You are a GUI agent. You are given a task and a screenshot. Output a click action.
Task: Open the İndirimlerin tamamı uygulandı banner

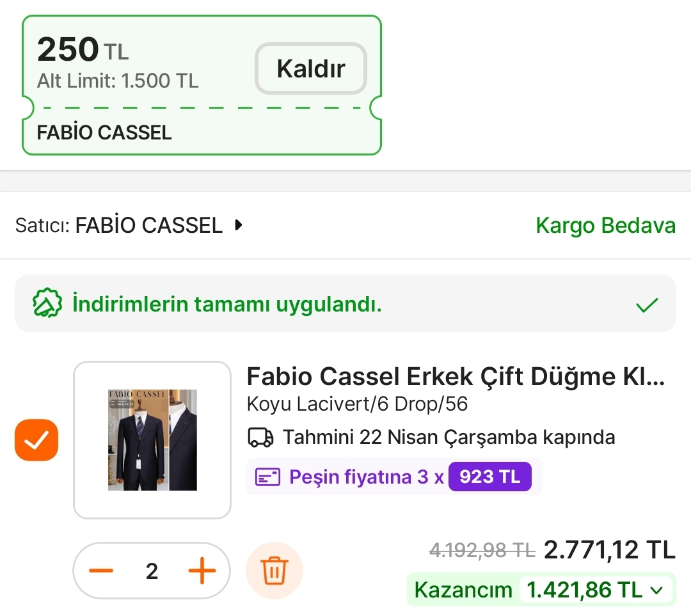pyautogui.click(x=227, y=304)
